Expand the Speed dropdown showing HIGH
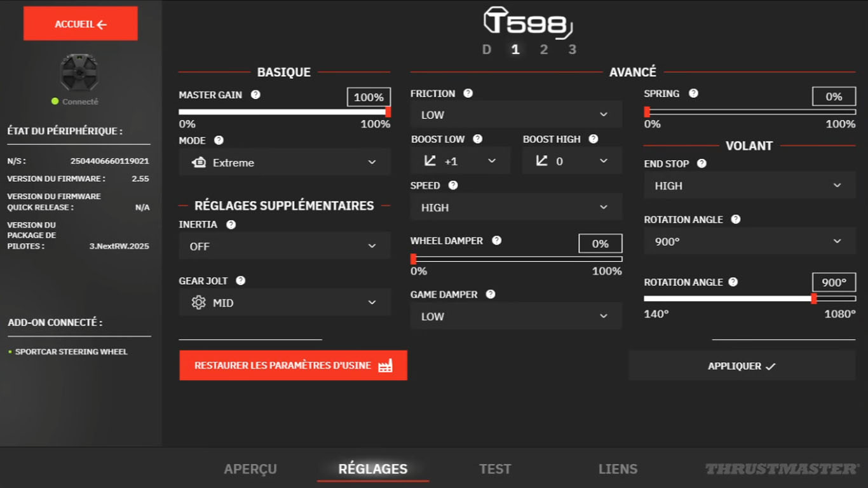Viewport: 868px width, 488px height. (x=516, y=207)
